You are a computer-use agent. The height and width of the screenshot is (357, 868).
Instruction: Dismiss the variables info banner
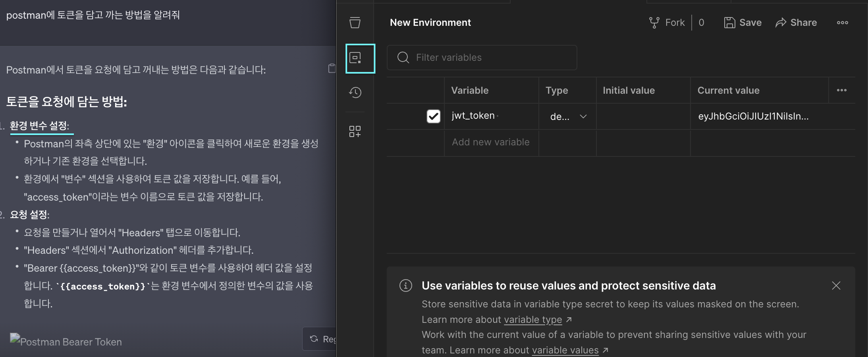pyautogui.click(x=836, y=286)
